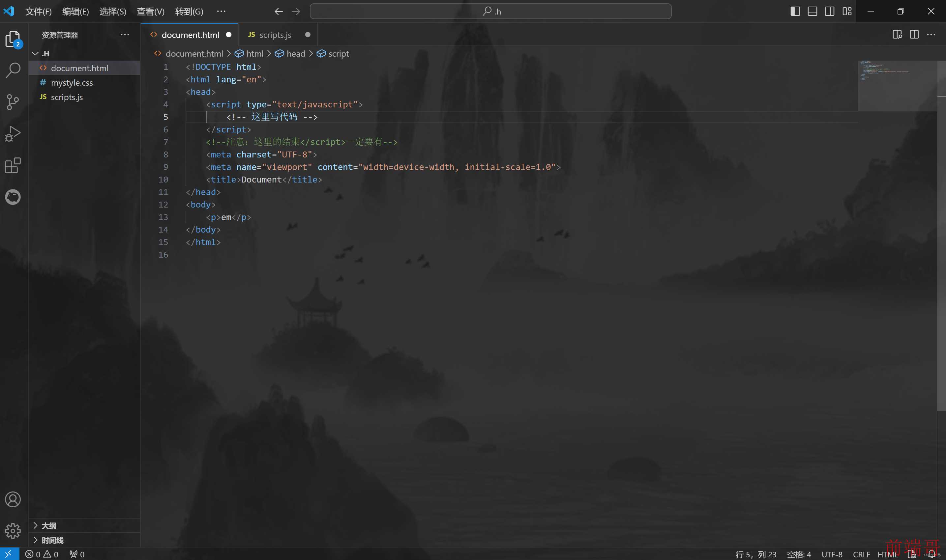
Task: Close the scripts.js tab via unsaved dot
Action: coord(308,35)
